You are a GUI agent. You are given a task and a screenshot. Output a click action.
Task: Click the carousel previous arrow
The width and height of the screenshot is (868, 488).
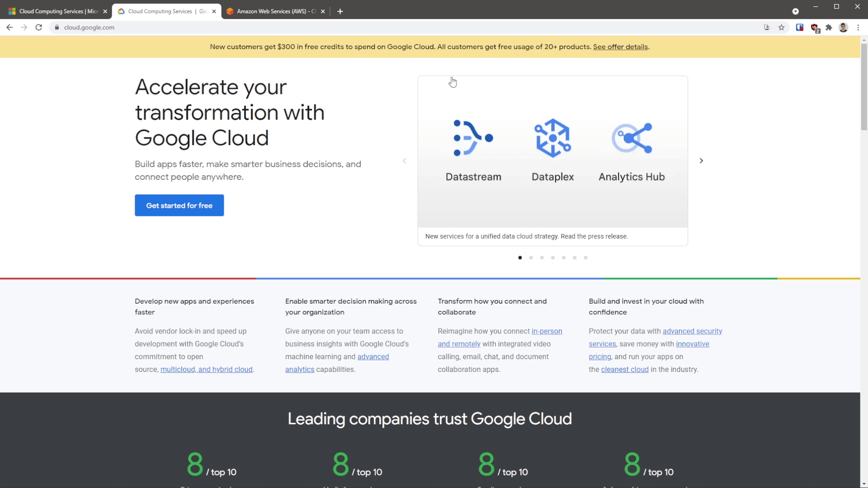tap(404, 161)
